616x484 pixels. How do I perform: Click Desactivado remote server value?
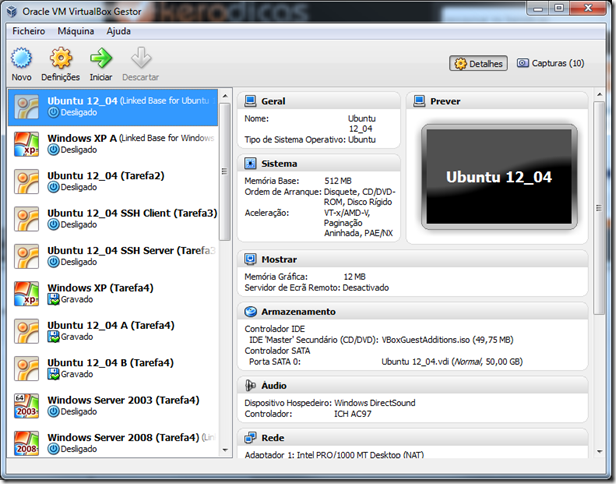[x=366, y=288]
